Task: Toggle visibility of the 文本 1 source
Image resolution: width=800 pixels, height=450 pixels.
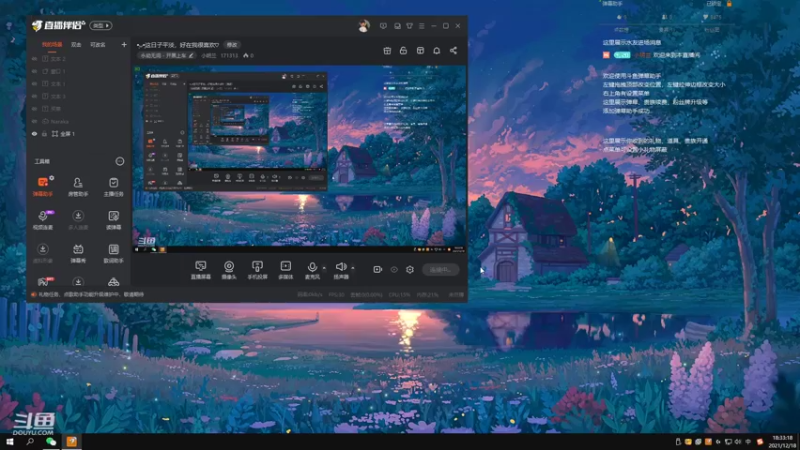Action: point(34,84)
